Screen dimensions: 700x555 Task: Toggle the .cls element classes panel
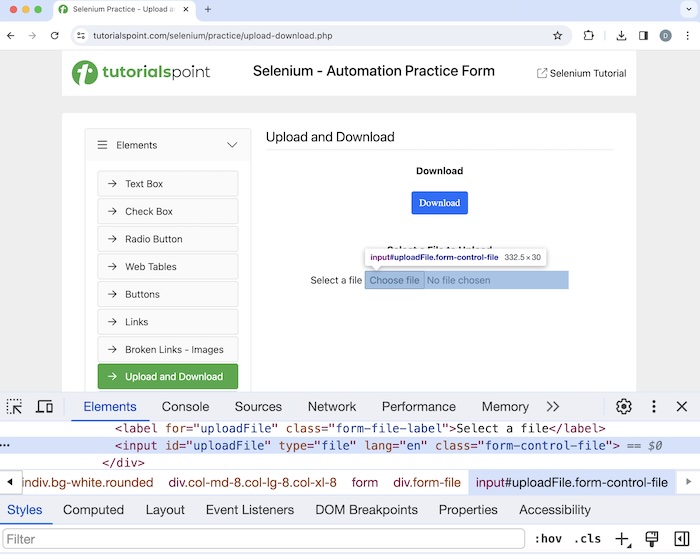click(587, 539)
